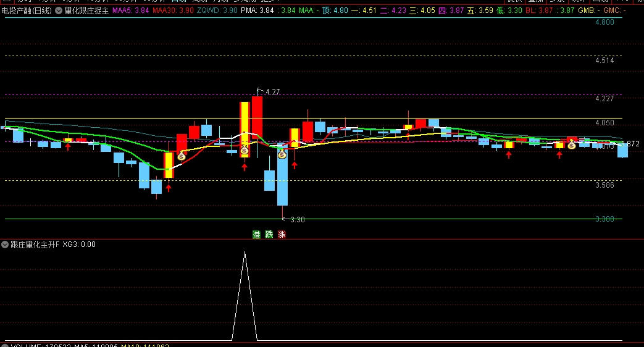644x347 pixels.
Task: Click the last red arrow on the right
Action: [x=559, y=154]
